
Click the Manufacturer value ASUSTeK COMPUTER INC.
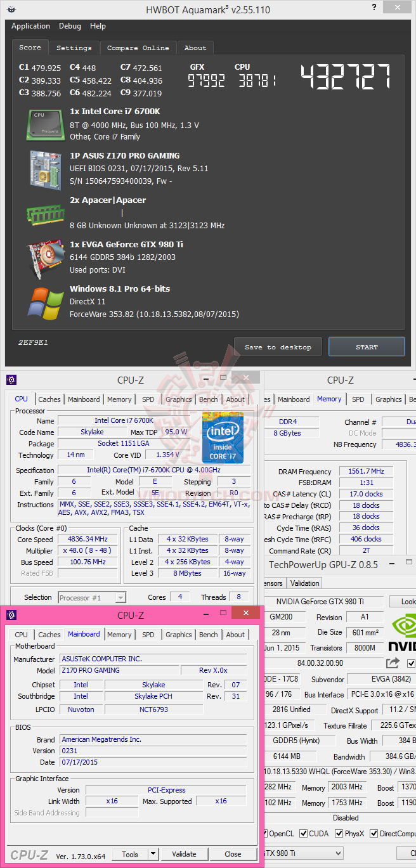pyautogui.click(x=153, y=659)
